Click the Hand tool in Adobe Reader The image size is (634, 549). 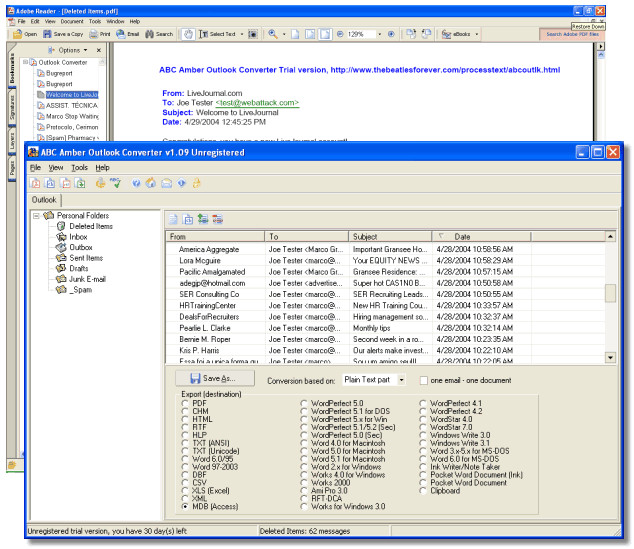188,34
